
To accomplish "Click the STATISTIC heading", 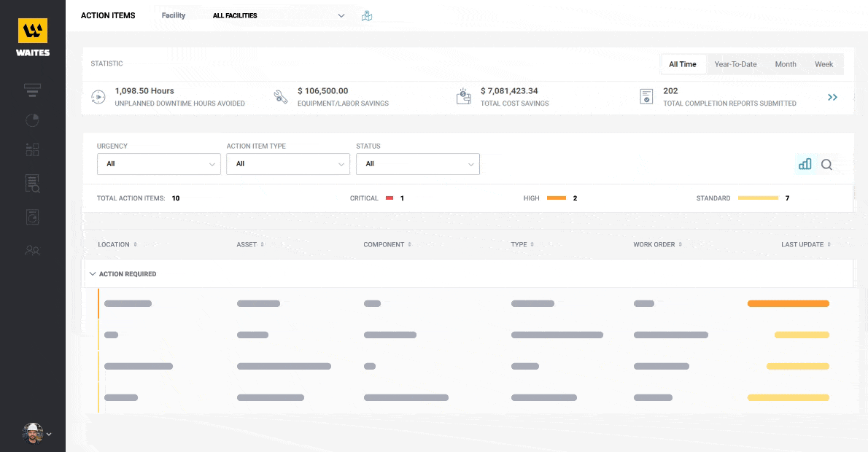I will click(x=106, y=63).
